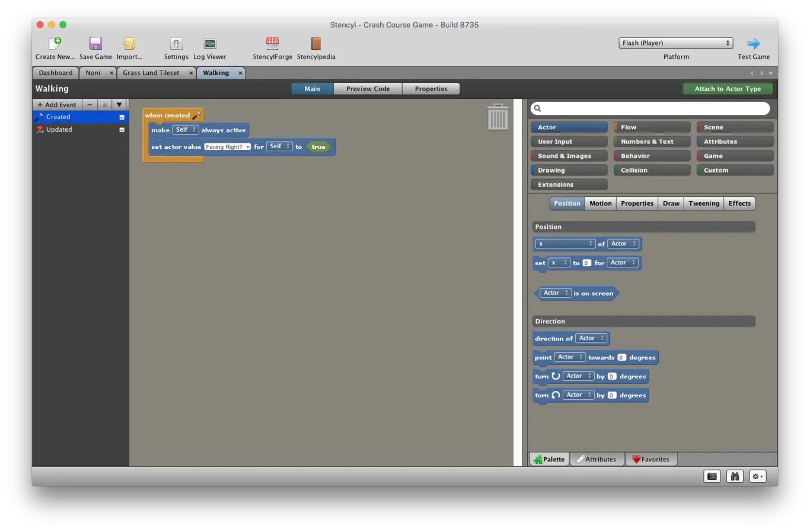This screenshot has height=532, width=810.
Task: Select the Main view tab
Action: 312,89
